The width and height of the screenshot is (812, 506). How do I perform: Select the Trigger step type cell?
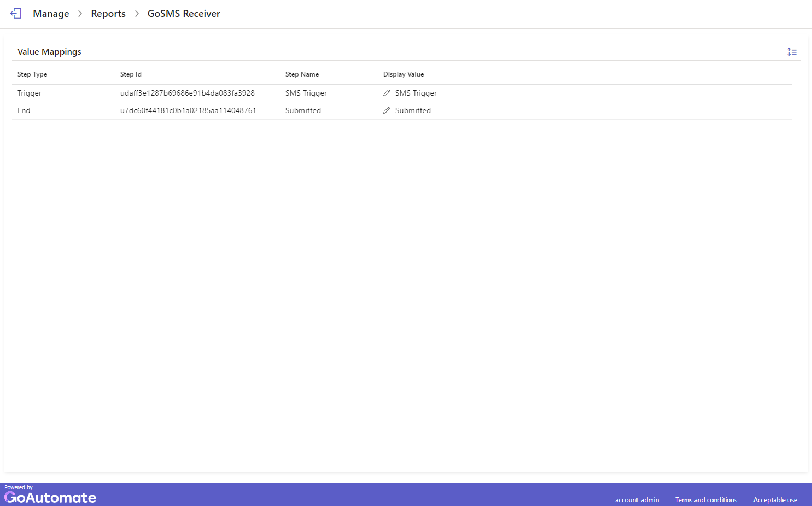[30, 93]
